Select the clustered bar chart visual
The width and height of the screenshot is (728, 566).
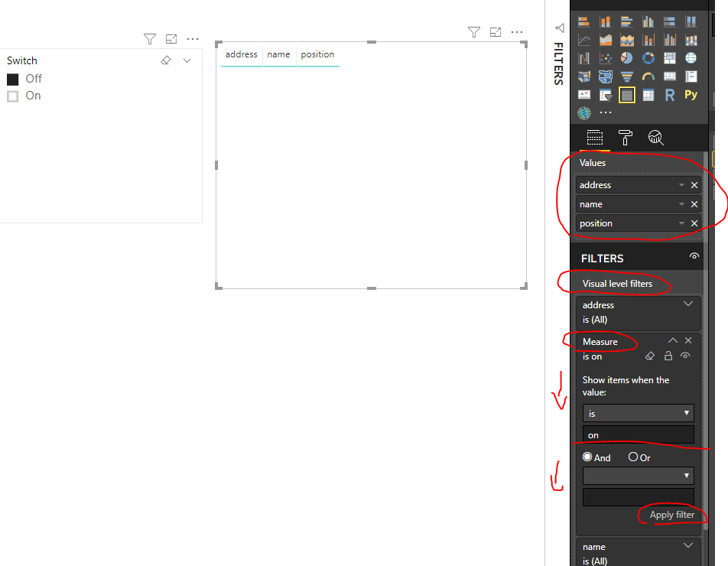627,21
